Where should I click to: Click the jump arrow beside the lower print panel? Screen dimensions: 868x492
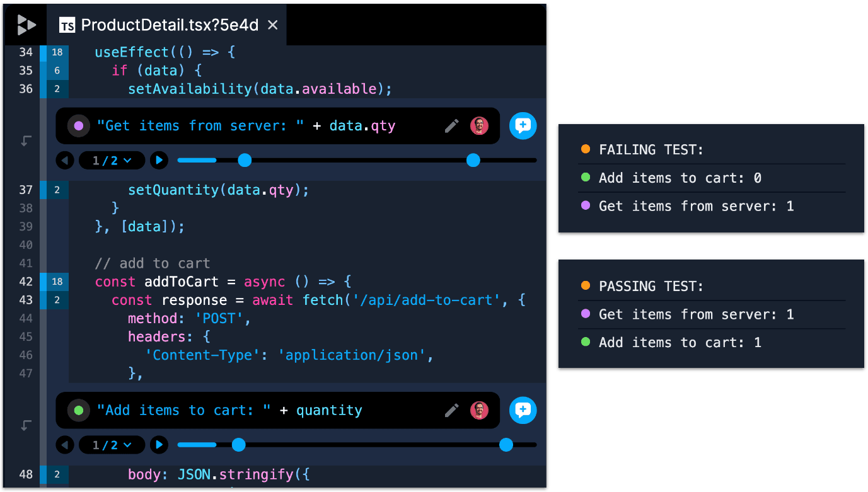coord(26,426)
